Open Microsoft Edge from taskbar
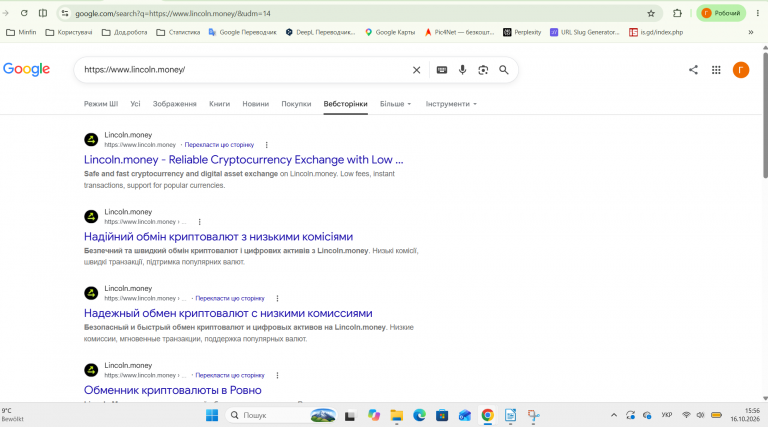This screenshot has width=768, height=427. click(x=419, y=415)
